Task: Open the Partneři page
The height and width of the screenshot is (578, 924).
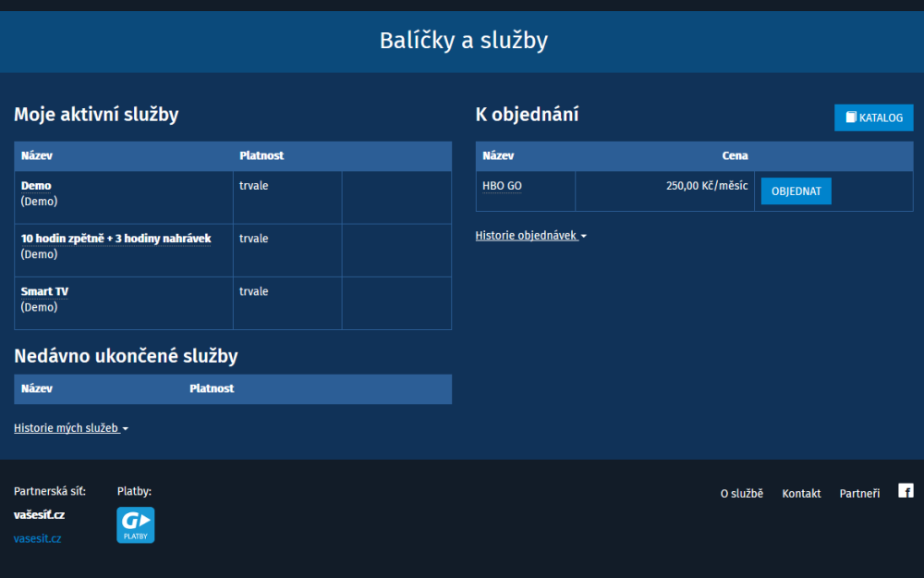Action: coord(859,493)
